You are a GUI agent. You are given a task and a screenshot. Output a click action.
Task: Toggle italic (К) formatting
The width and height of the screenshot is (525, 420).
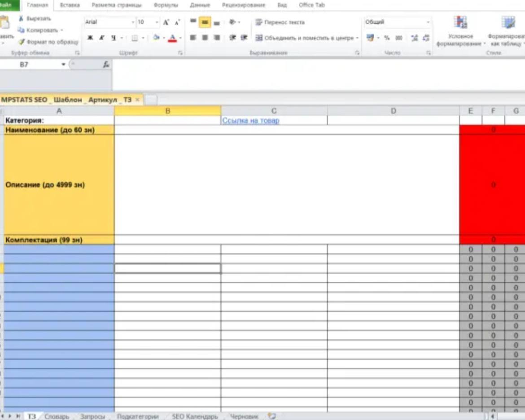102,38
